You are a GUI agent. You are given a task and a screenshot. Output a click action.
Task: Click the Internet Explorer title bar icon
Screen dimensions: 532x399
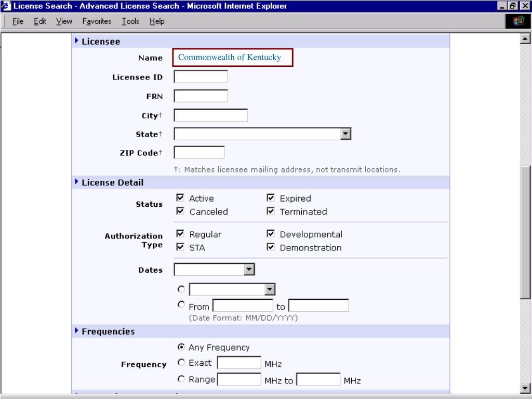6,6
